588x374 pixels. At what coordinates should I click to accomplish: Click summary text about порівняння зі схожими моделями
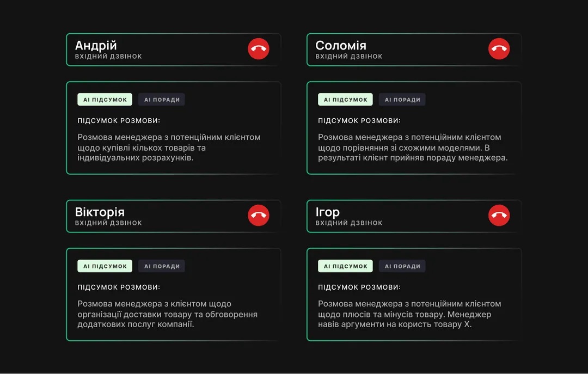413,148
